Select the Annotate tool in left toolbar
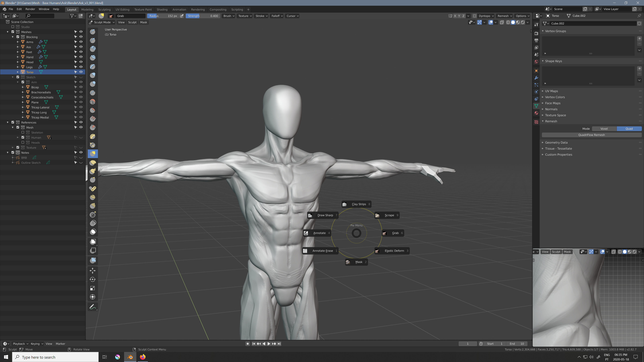Screen dimensions: 644x362 [x=93, y=307]
